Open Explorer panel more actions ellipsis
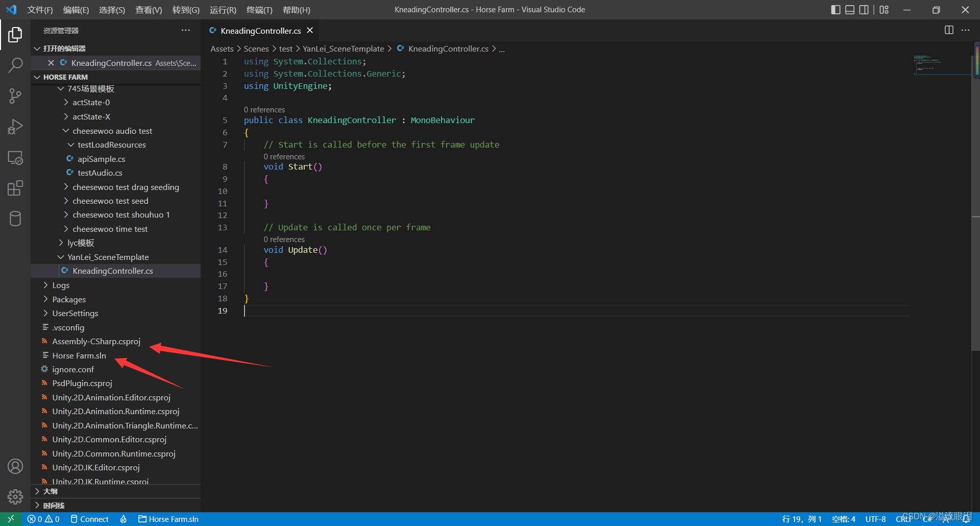 [186, 30]
